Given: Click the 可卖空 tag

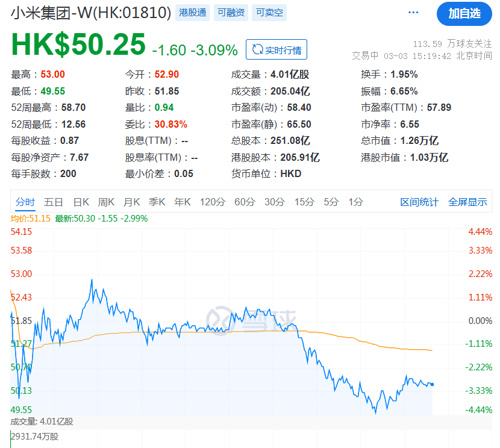Looking at the screenshot, I should 269,13.
